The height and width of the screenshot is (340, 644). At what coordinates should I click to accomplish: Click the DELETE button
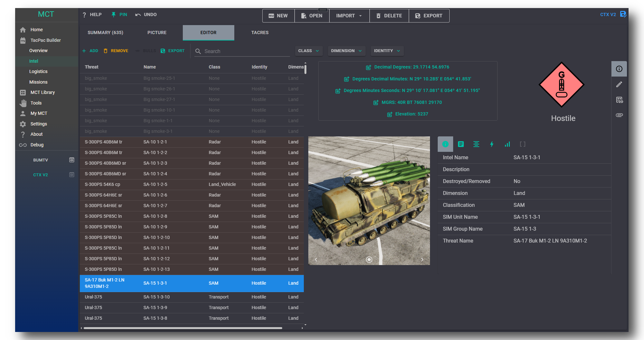tap(389, 16)
